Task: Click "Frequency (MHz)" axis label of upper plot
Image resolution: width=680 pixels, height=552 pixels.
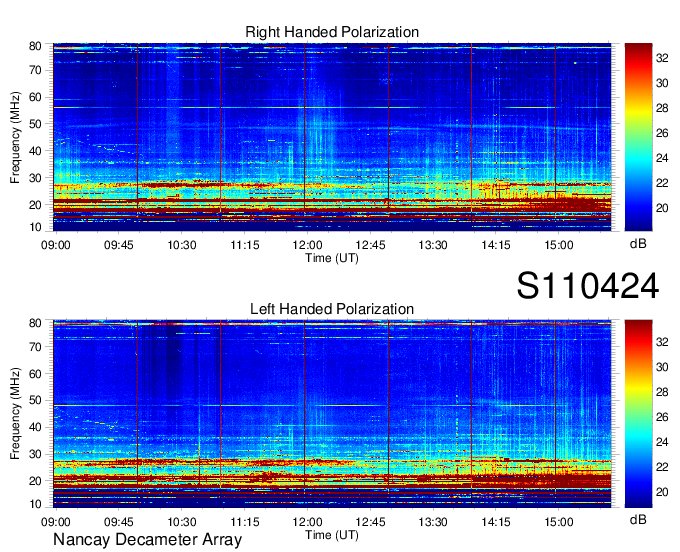Action: click(x=15, y=137)
